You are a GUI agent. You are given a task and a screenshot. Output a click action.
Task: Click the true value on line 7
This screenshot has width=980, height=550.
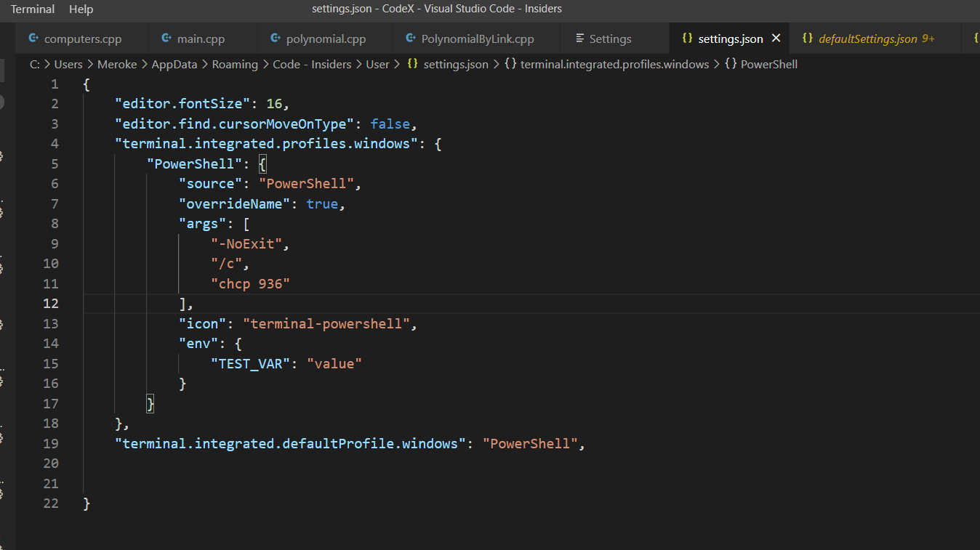322,204
